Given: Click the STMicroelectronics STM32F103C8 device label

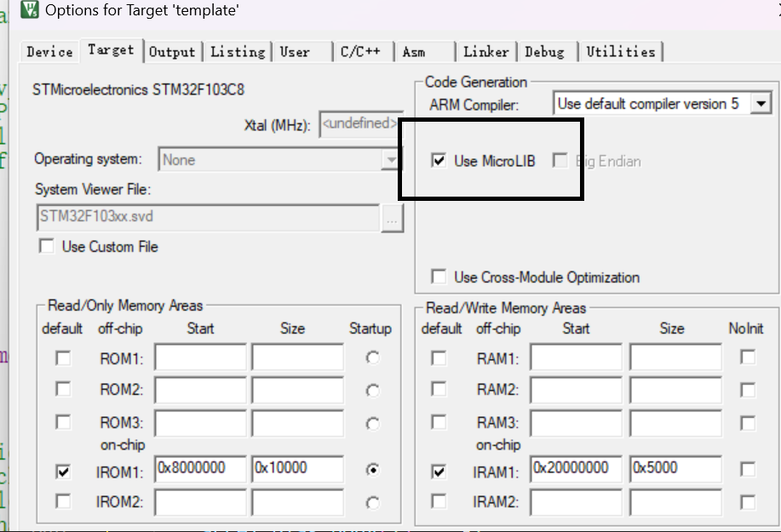Looking at the screenshot, I should (139, 89).
